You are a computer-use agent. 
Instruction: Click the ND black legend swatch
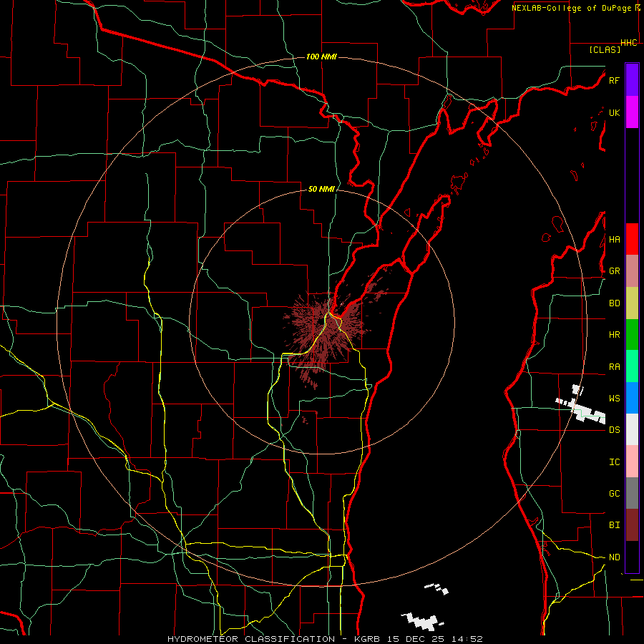pos(632,557)
